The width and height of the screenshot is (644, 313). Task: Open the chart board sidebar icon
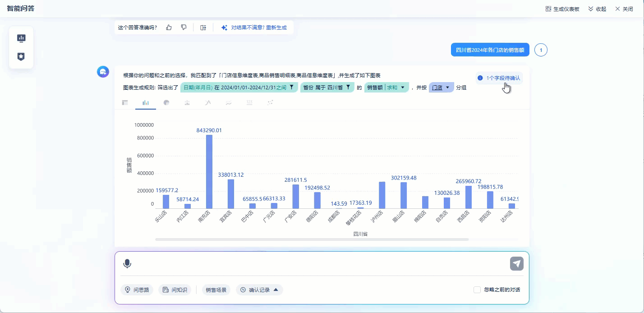21,38
